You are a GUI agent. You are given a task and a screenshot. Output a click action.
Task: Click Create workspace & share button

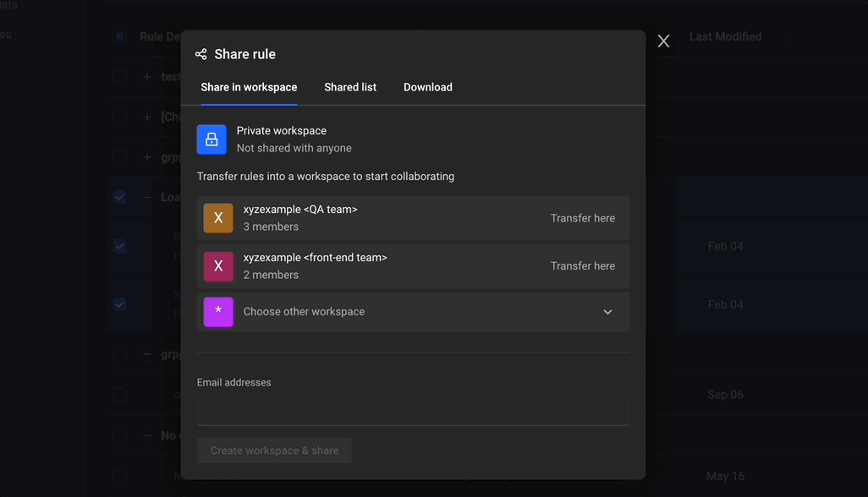pyautogui.click(x=275, y=451)
